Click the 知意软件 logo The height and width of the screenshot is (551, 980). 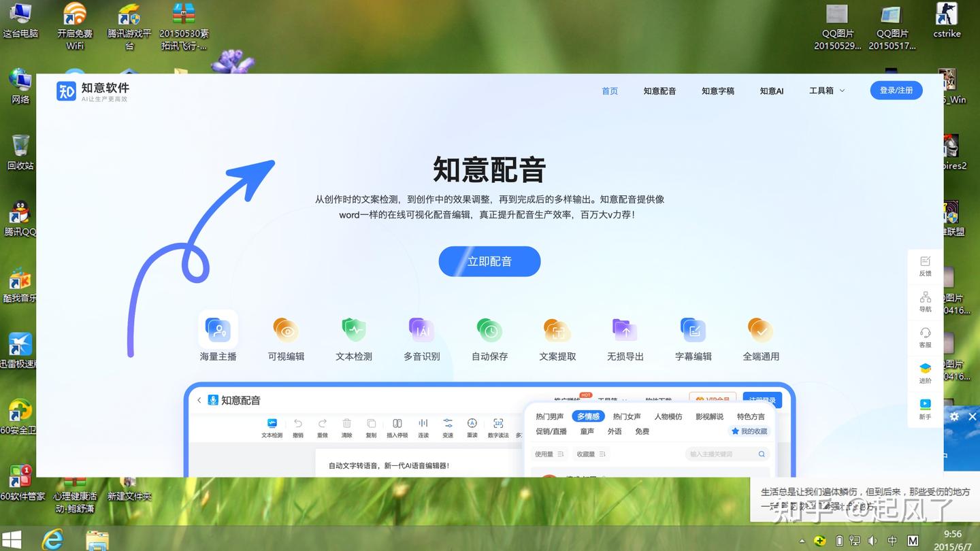coord(93,91)
